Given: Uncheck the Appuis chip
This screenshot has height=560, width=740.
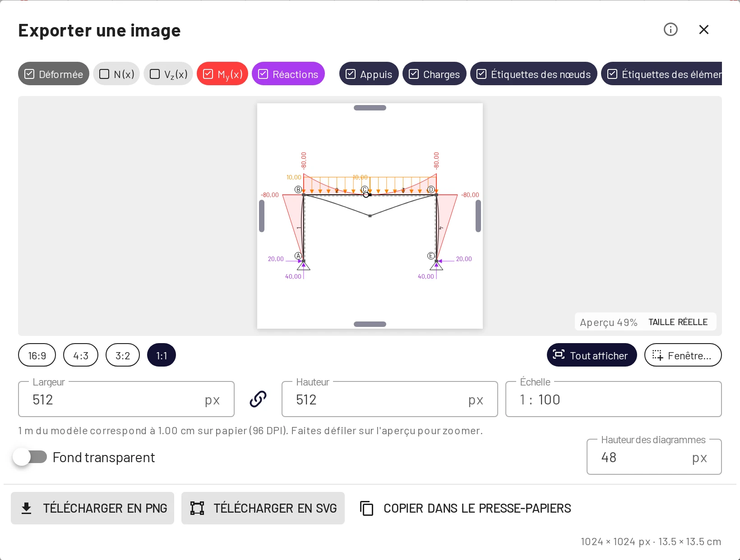Looking at the screenshot, I should tap(369, 74).
